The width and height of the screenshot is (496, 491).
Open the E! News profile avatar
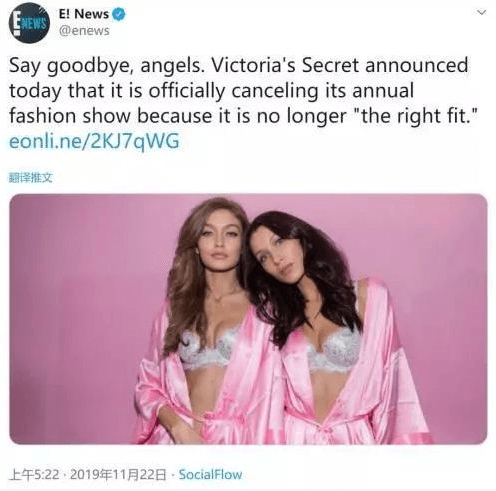point(29,23)
